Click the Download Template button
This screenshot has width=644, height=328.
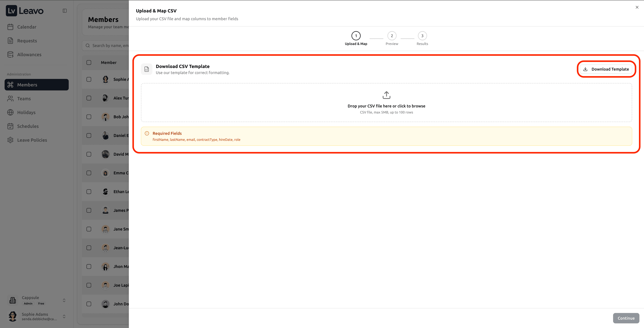tap(606, 69)
